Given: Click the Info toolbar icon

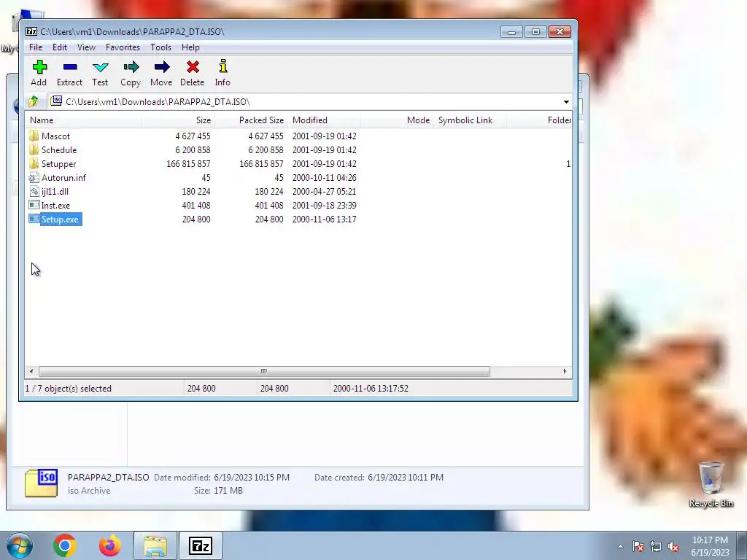Looking at the screenshot, I should tap(222, 66).
